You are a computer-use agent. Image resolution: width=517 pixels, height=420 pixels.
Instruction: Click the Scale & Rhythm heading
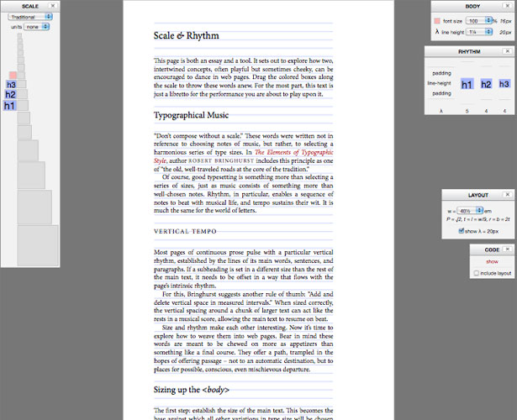pyautogui.click(x=187, y=35)
